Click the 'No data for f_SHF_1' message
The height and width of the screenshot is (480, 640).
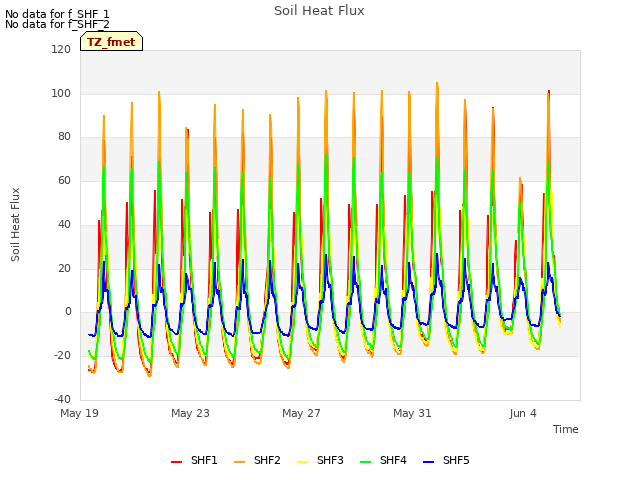(57, 14)
